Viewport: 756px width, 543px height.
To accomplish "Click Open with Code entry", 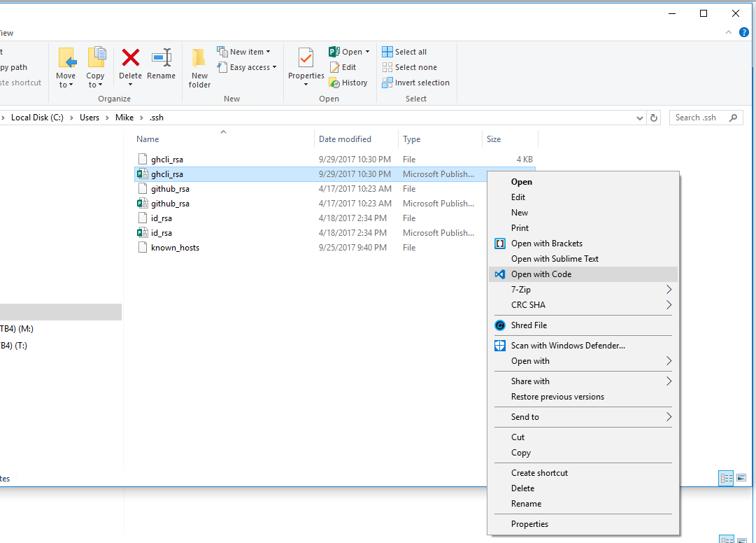I will [x=583, y=274].
